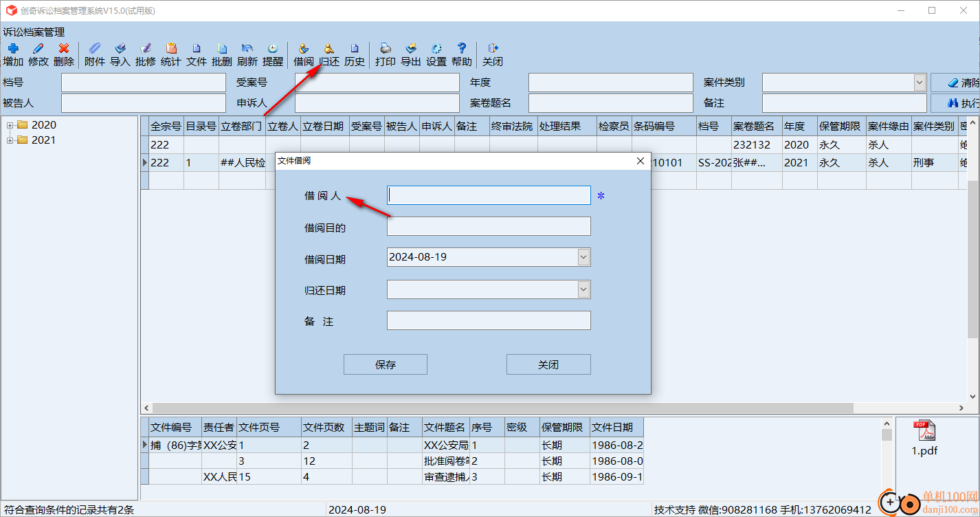The width and height of the screenshot is (980, 517).
Task: Click the 打印 (print) toolbar icon
Action: 386,54
